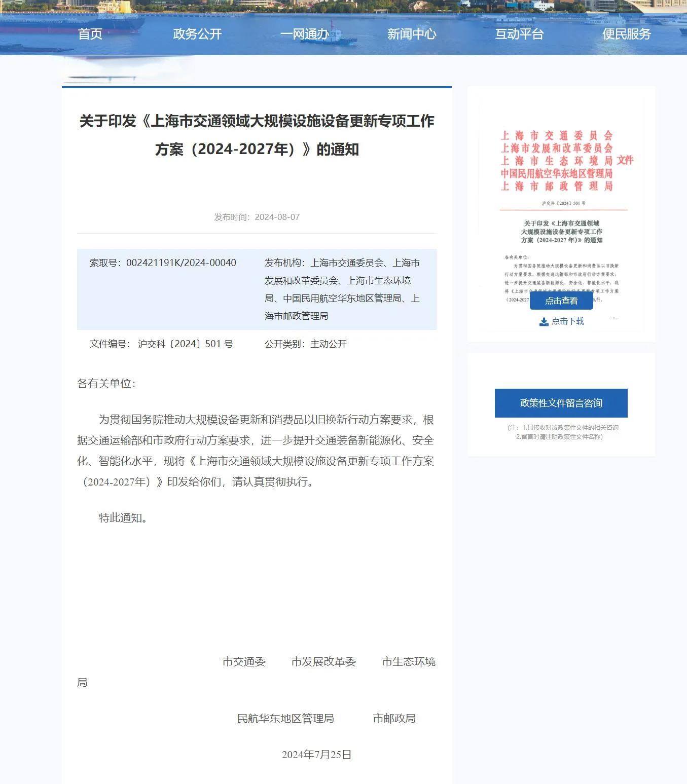Open the 政务公开 navigation menu
687x784 pixels.
click(x=197, y=34)
